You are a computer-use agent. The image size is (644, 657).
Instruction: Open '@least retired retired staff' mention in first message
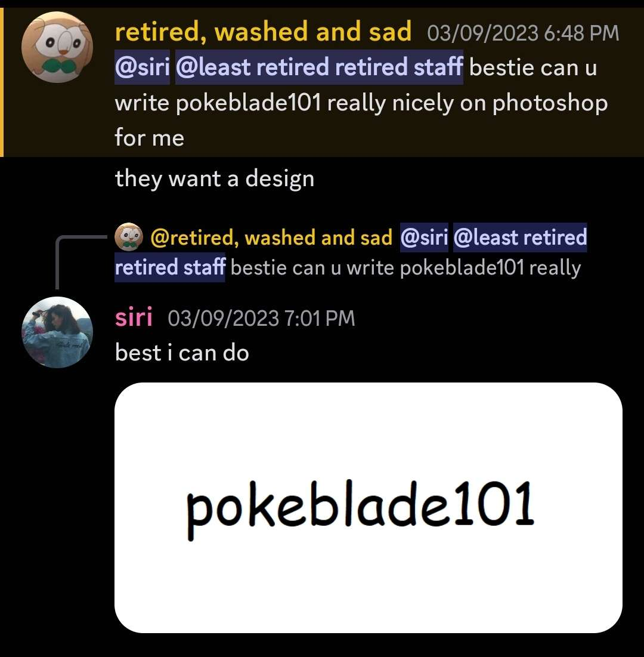click(319, 67)
